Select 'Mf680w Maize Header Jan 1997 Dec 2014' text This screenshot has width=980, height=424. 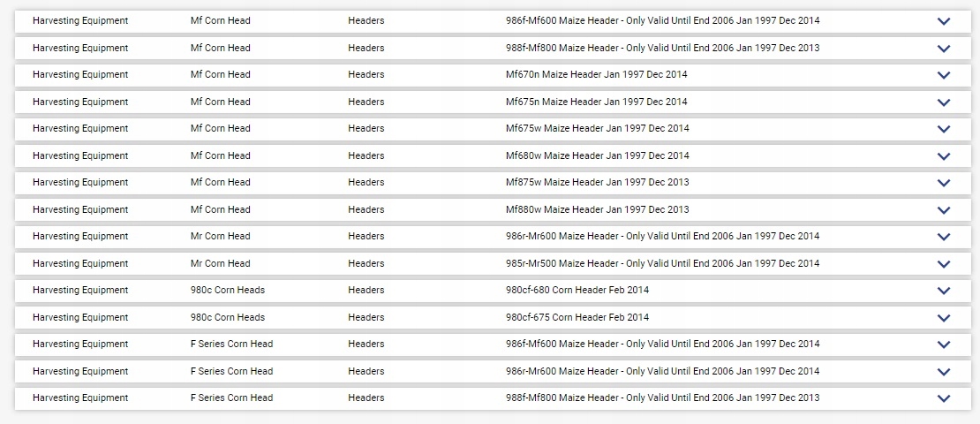[x=598, y=155]
